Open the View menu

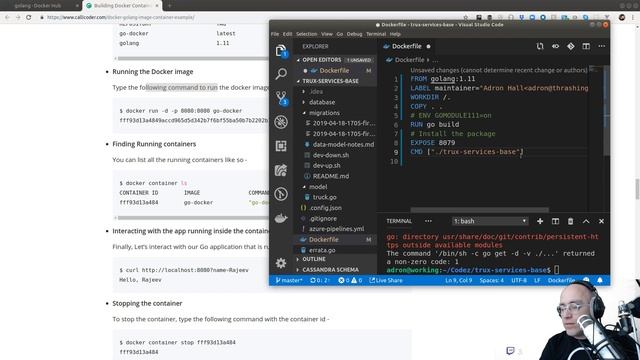(x=327, y=34)
